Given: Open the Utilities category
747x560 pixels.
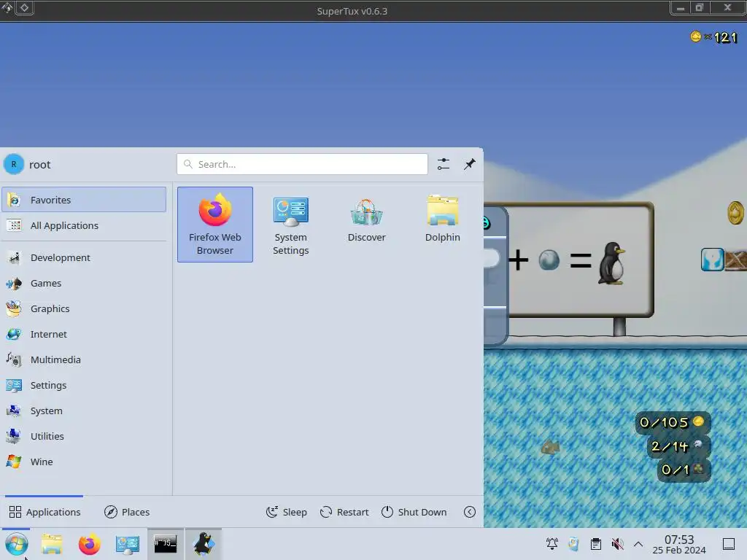Looking at the screenshot, I should point(84,436).
